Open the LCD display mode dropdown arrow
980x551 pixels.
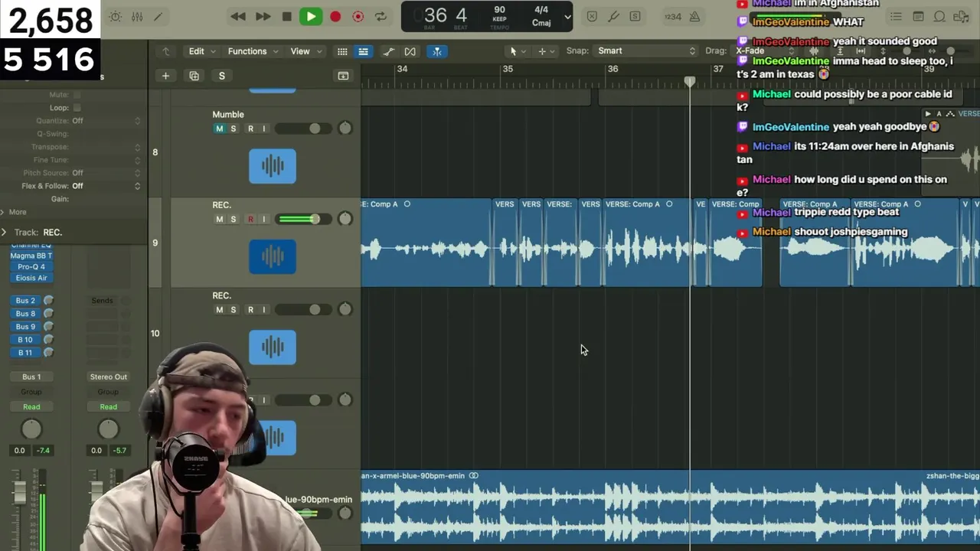tap(567, 17)
